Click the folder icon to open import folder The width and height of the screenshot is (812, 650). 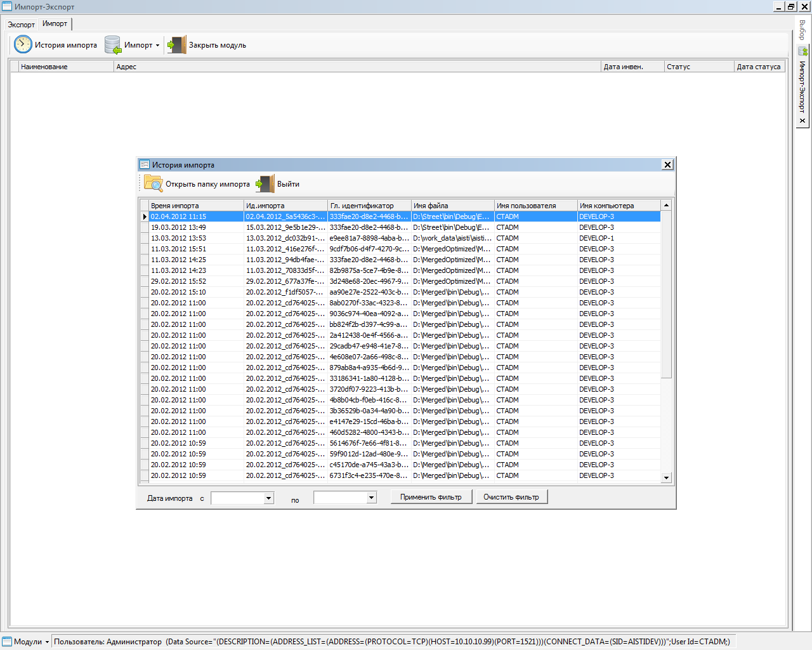(x=154, y=183)
